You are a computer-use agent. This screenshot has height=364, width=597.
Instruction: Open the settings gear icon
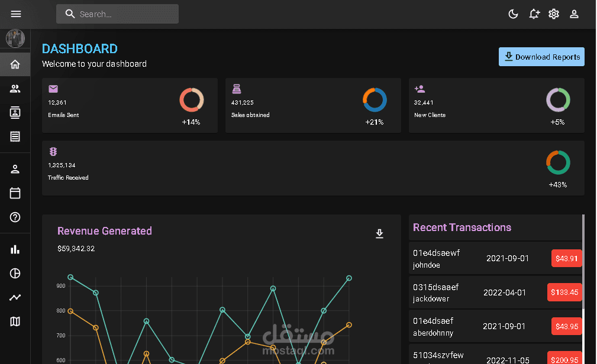(x=554, y=14)
